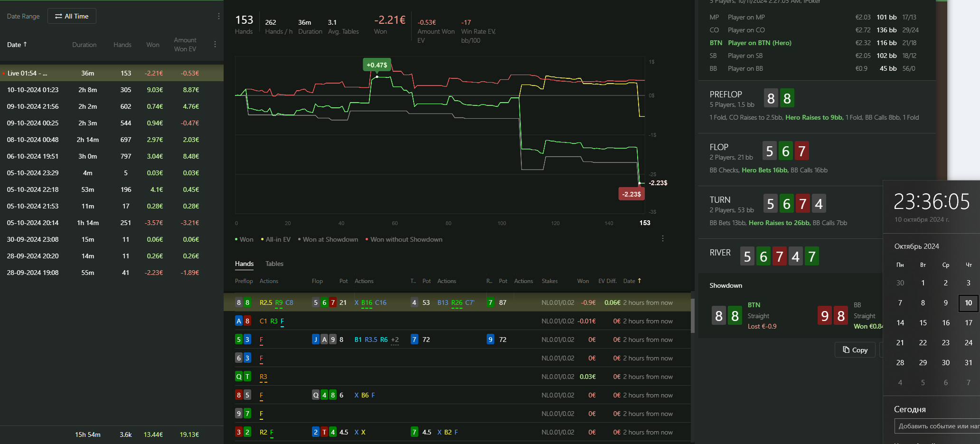Select day 15 in the calendar

[x=923, y=323]
